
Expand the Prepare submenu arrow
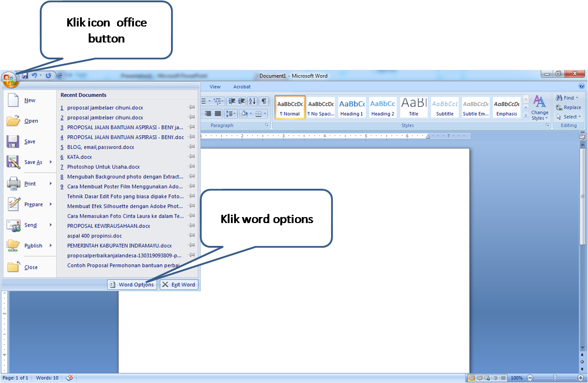tap(51, 204)
